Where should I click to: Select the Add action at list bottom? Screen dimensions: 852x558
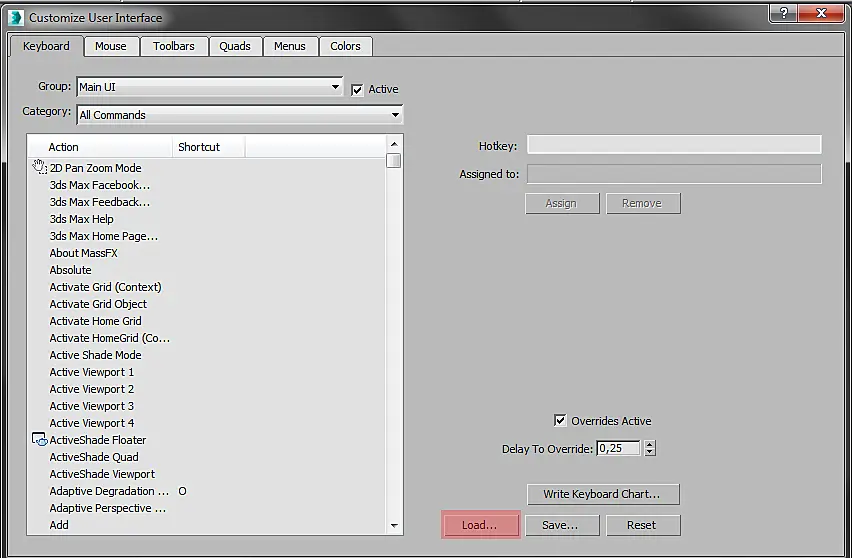point(59,525)
